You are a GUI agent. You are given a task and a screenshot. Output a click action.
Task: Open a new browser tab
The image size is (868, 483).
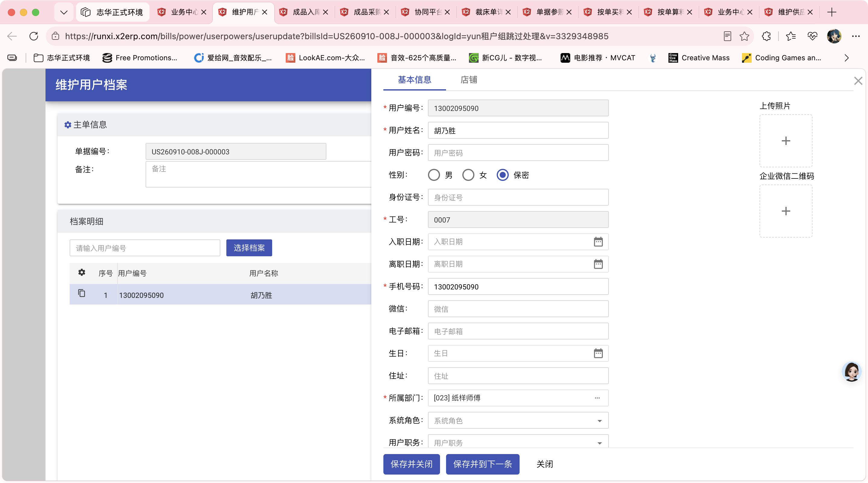coord(832,12)
